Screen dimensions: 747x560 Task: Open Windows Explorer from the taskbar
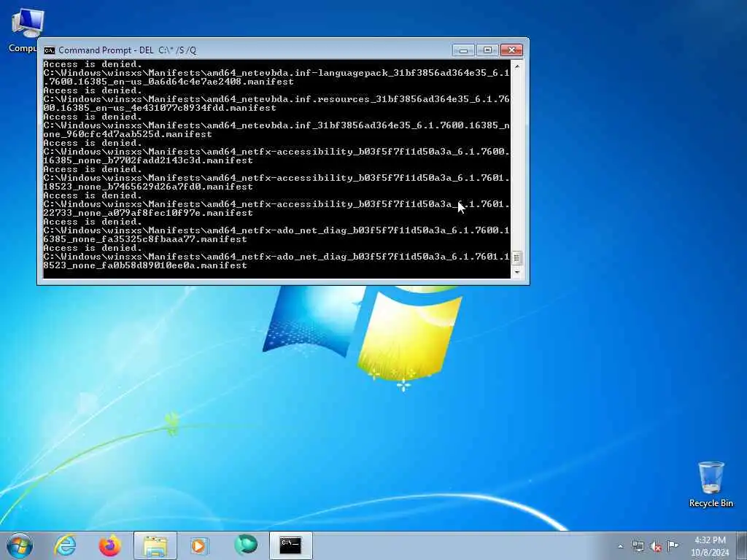coord(155,545)
